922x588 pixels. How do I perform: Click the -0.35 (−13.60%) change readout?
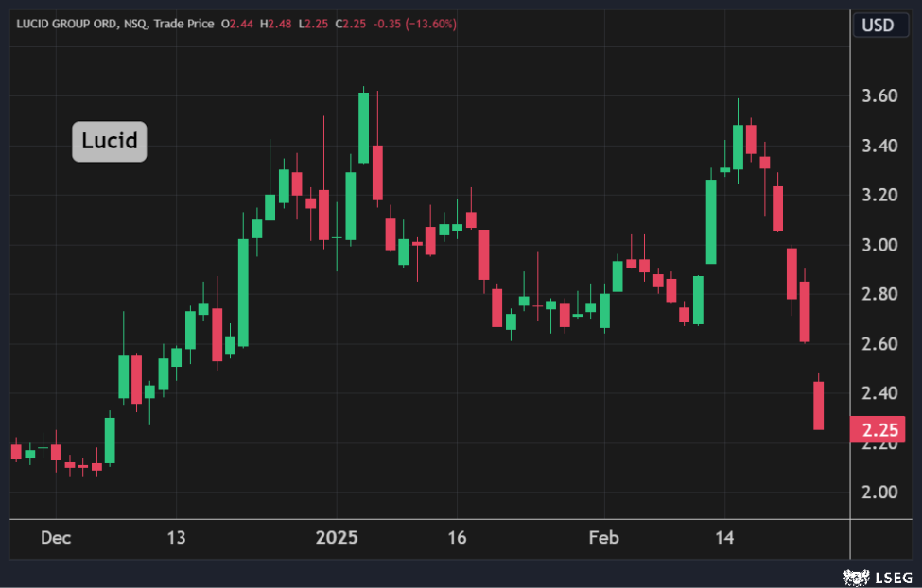(x=415, y=24)
